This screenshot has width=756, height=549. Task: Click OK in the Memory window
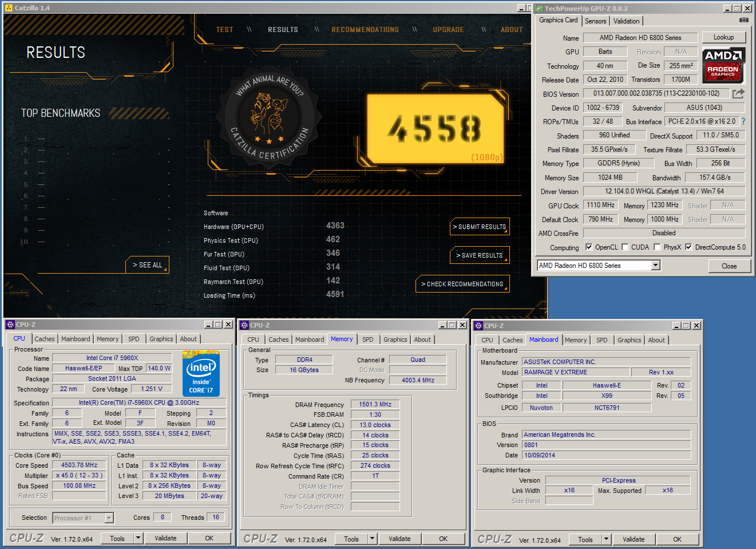443,539
